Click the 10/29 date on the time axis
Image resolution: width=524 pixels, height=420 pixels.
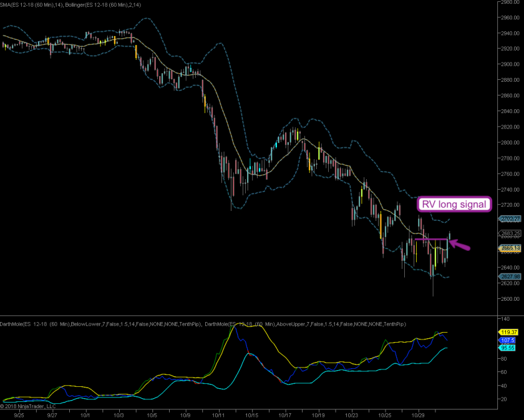tap(417, 414)
